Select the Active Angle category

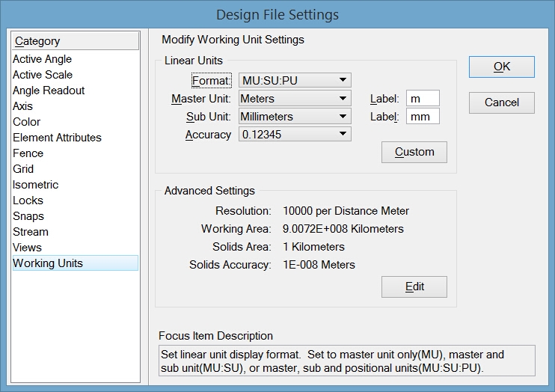click(x=43, y=59)
